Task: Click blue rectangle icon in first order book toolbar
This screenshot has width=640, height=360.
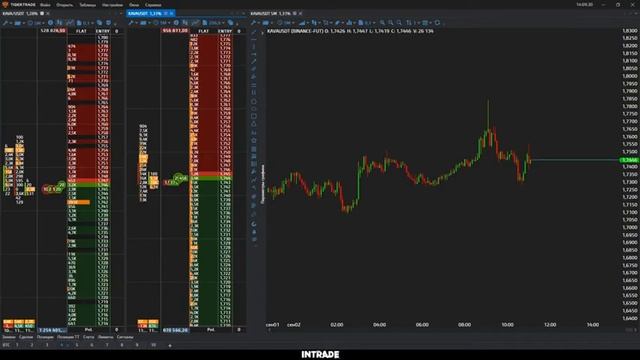Action: (18, 23)
